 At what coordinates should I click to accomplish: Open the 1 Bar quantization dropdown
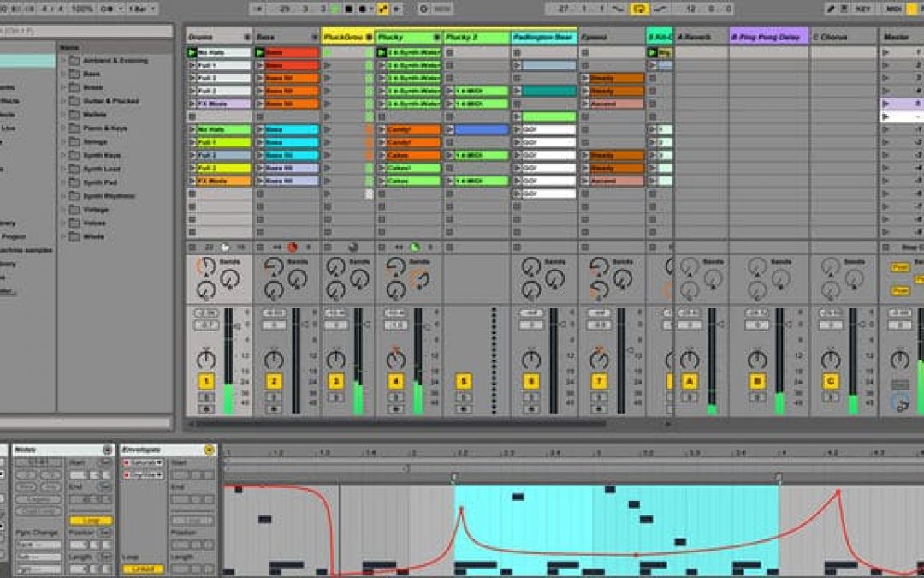(x=142, y=9)
